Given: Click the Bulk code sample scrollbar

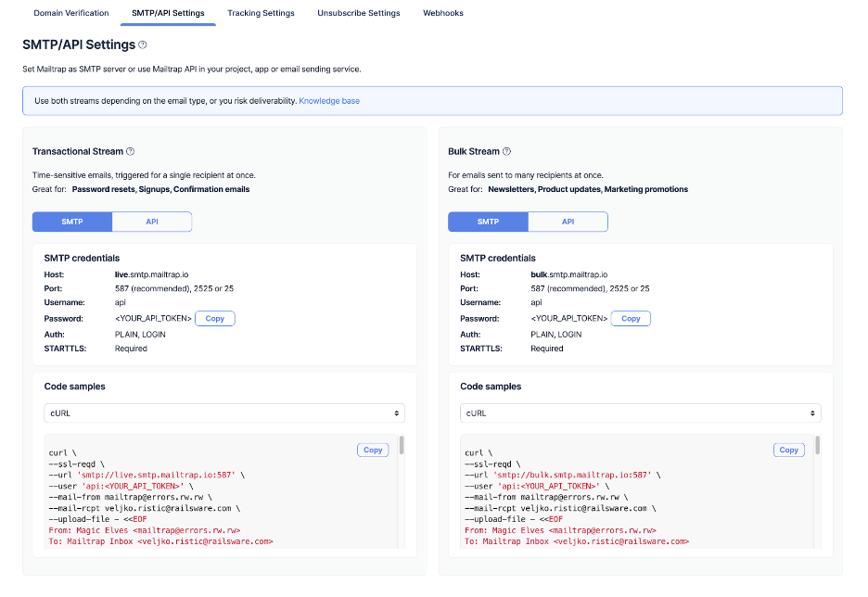Looking at the screenshot, I should pyautogui.click(x=818, y=445).
